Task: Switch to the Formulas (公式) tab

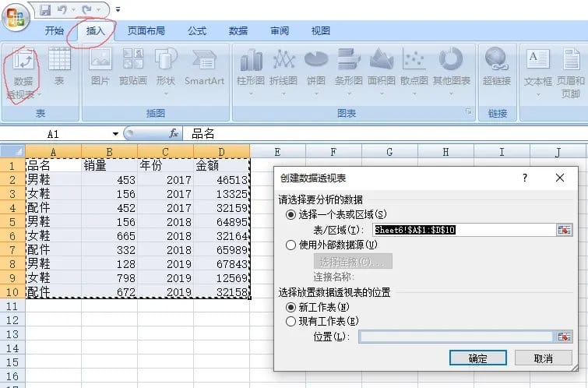Action: click(x=197, y=31)
